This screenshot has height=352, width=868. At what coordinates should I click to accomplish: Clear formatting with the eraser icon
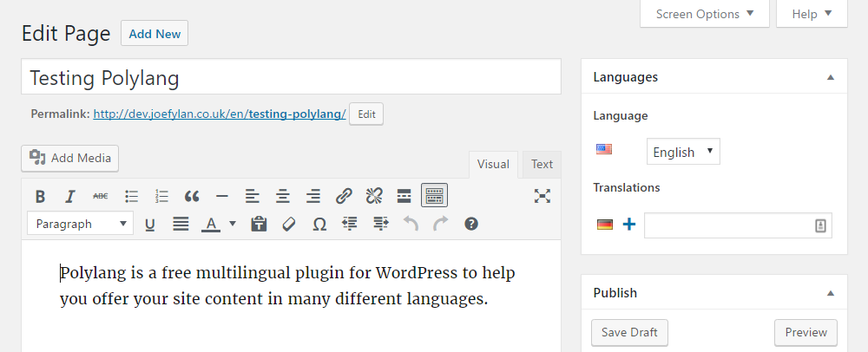click(x=289, y=225)
